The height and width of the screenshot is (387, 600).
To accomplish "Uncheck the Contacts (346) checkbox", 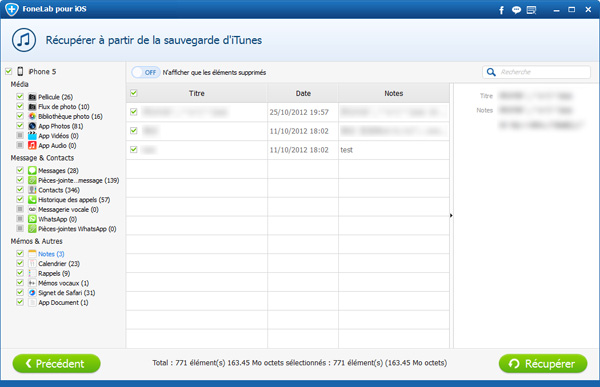I will pos(20,189).
